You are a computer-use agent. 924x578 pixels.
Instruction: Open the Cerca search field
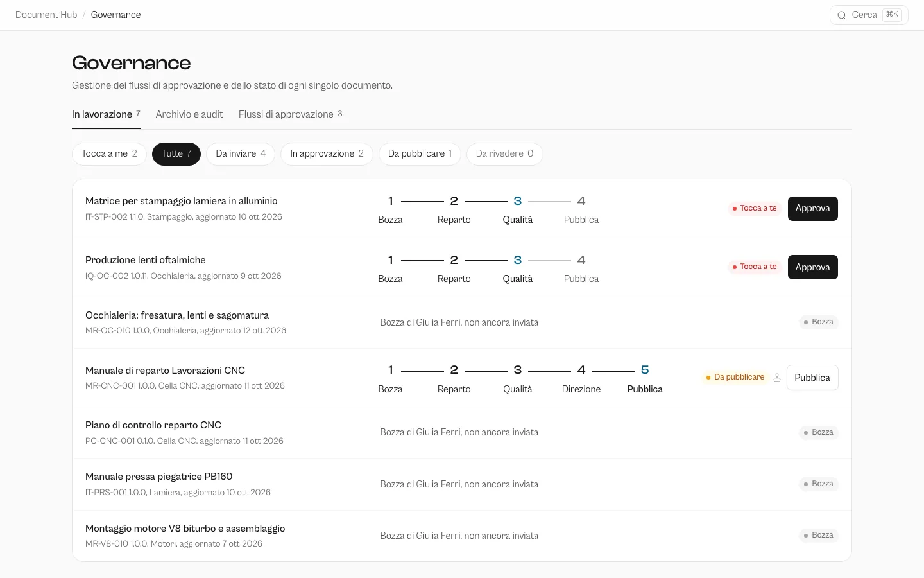[x=869, y=15]
